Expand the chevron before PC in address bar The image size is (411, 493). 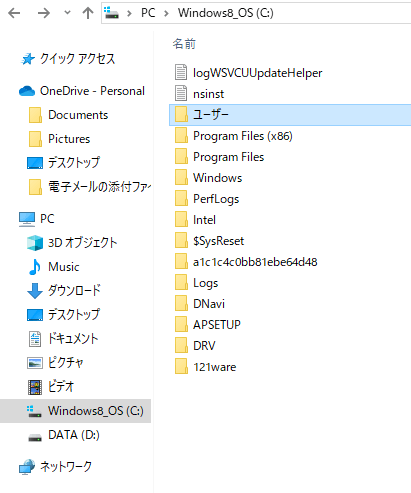(x=129, y=13)
